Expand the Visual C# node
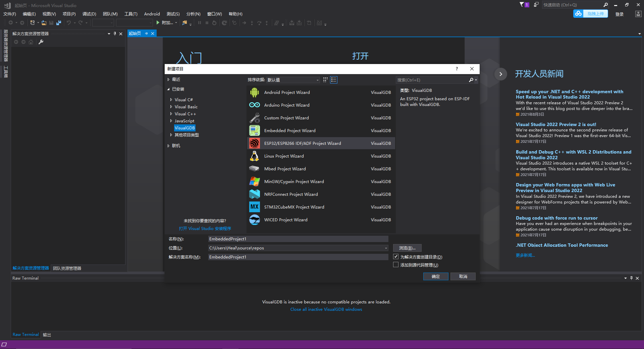The image size is (644, 349). click(x=171, y=100)
